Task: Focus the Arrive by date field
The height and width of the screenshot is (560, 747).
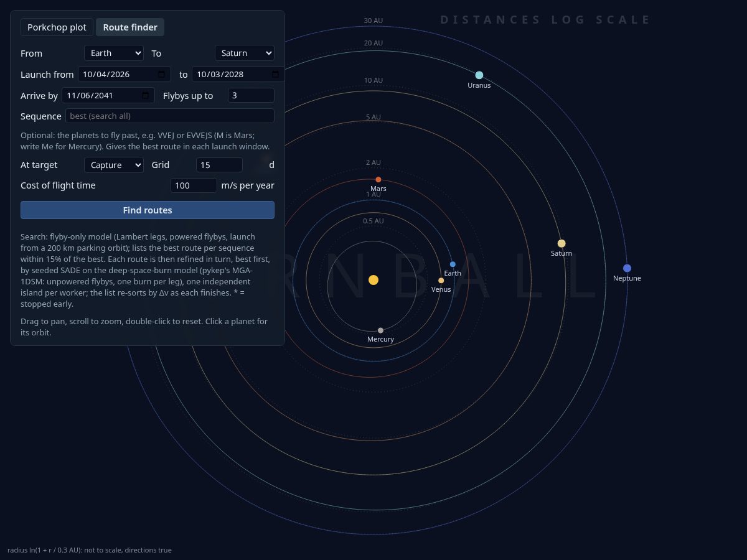Action: (x=108, y=96)
